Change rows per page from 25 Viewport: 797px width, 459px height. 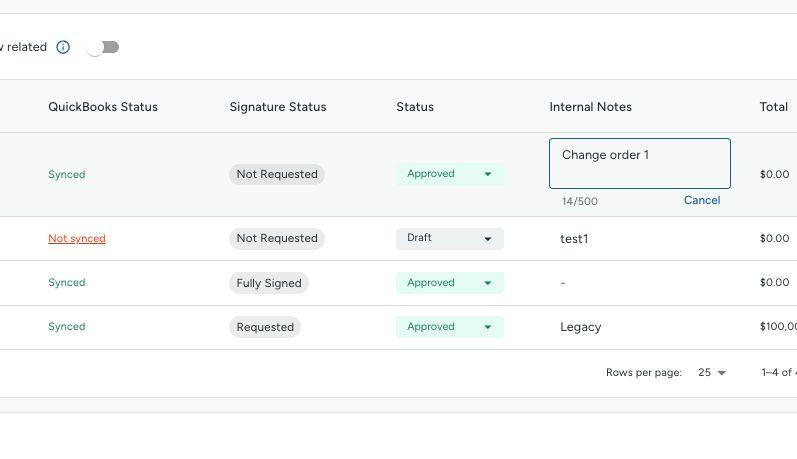(x=712, y=373)
